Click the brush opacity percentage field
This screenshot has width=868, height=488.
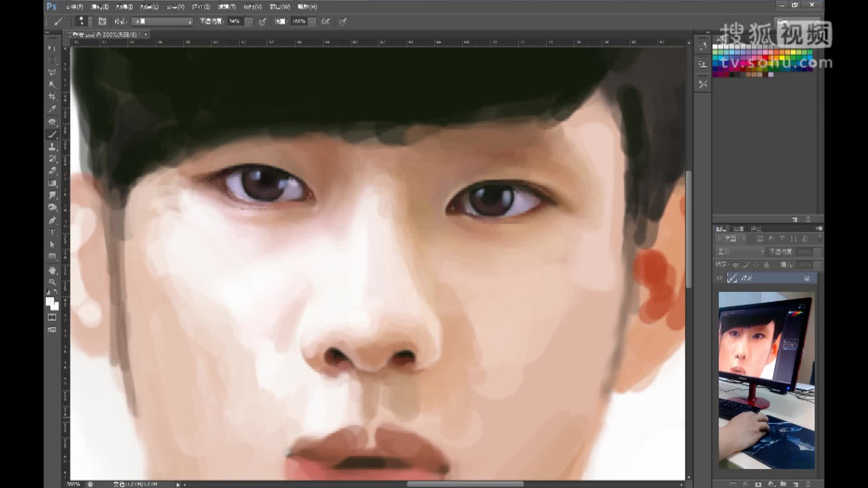point(235,21)
